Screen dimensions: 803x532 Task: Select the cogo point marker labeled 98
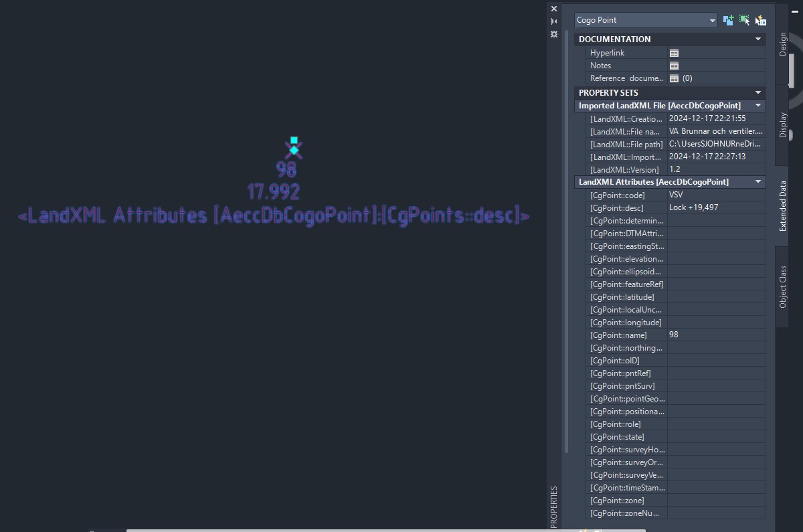click(293, 149)
